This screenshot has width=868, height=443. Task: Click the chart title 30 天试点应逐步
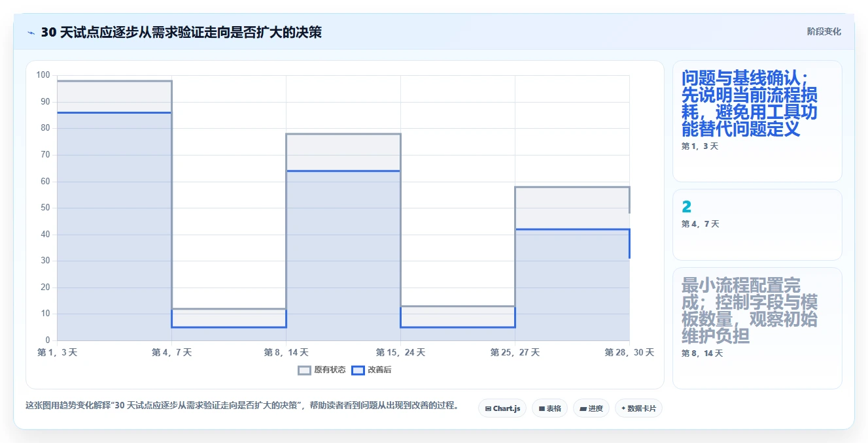point(181,32)
